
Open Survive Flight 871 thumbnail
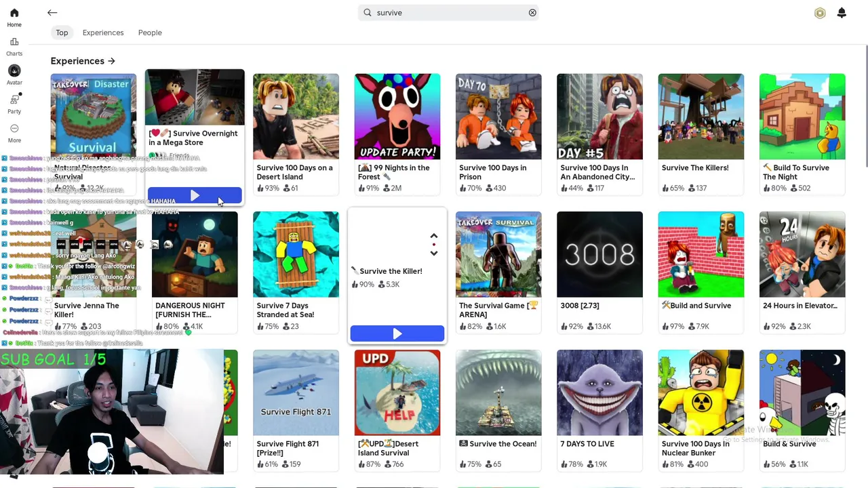click(296, 392)
